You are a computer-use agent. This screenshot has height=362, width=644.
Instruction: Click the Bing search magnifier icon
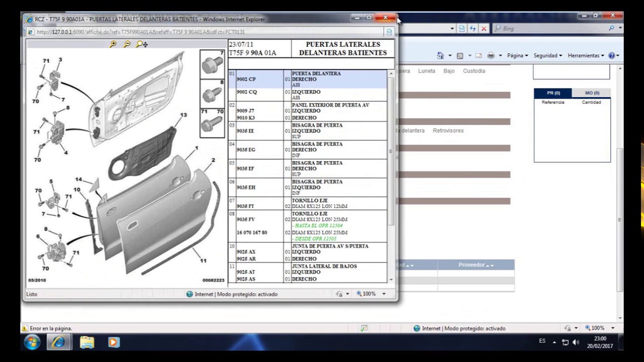coord(612,28)
